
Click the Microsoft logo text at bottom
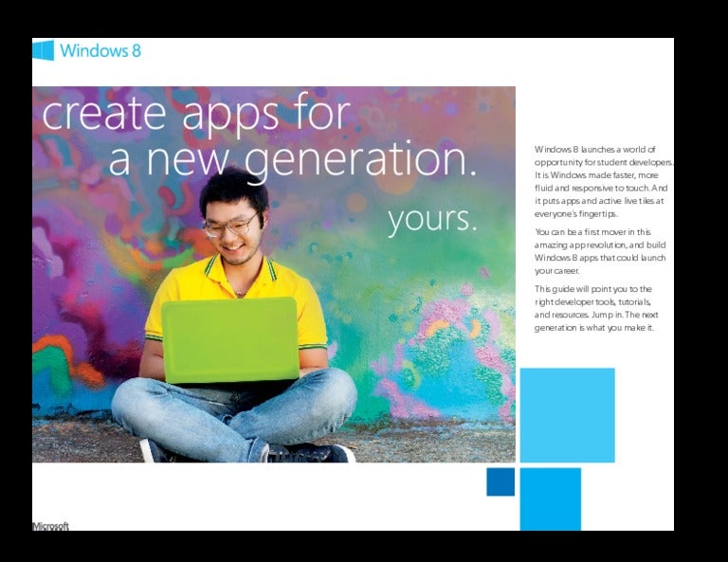(50, 526)
